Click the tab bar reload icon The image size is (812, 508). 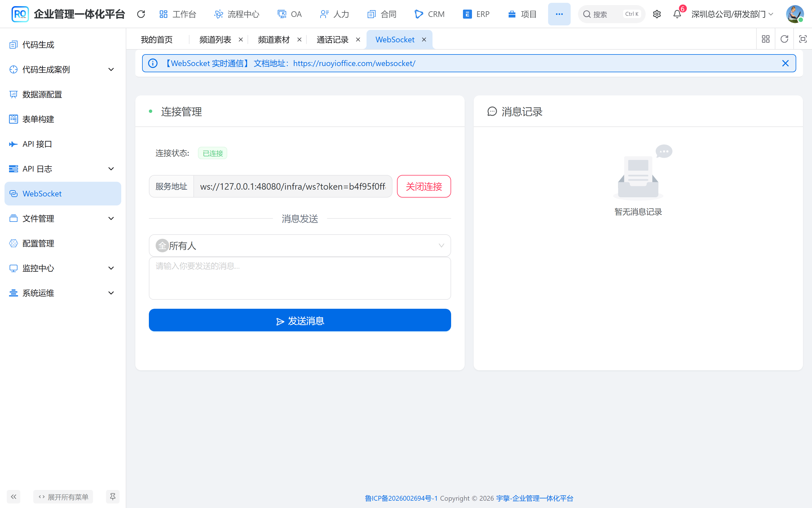click(x=784, y=39)
